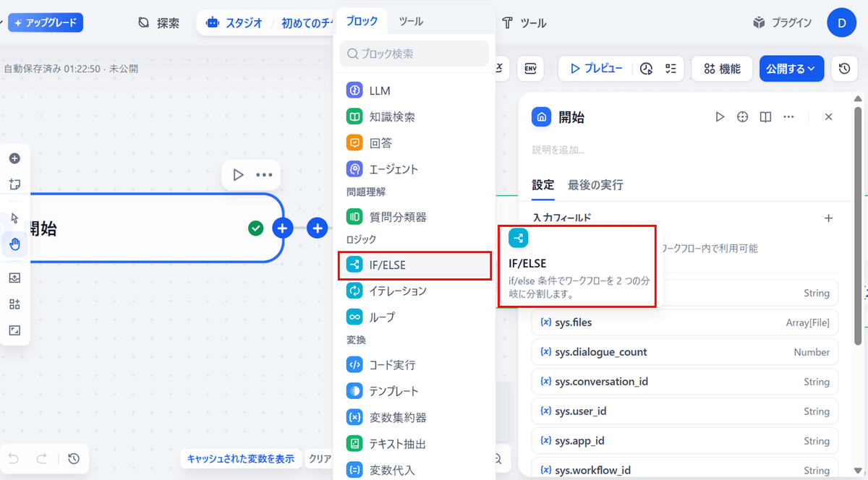The height and width of the screenshot is (480, 868).
Task: Select the sys.workflow_id variable row
Action: click(x=685, y=468)
